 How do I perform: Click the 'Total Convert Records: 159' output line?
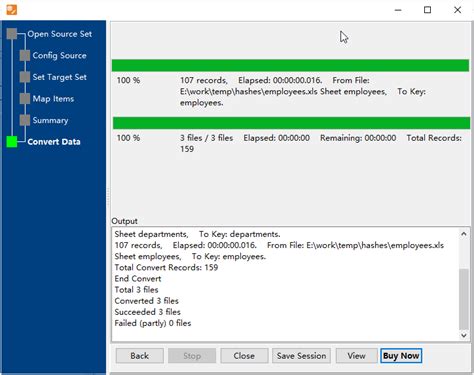point(166,267)
